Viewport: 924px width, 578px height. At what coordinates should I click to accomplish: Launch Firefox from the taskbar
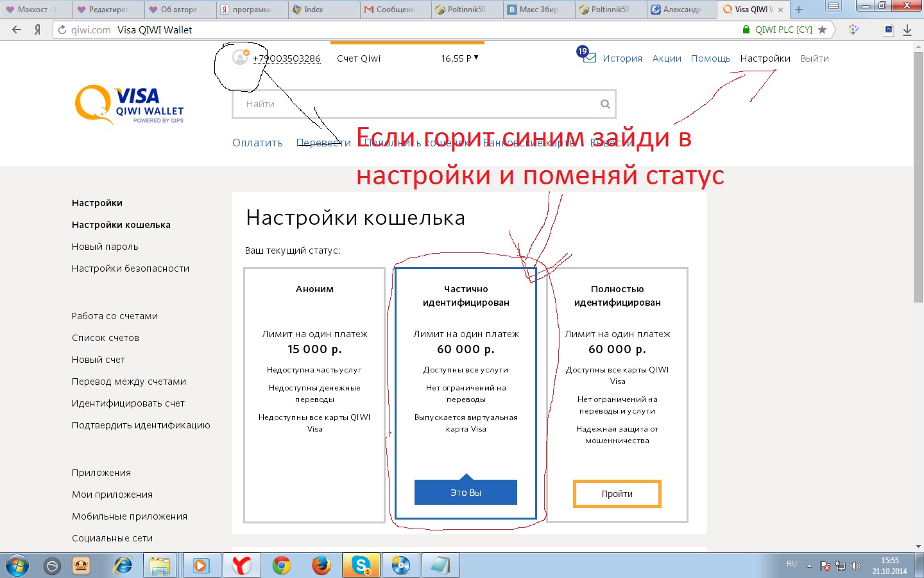click(x=321, y=566)
